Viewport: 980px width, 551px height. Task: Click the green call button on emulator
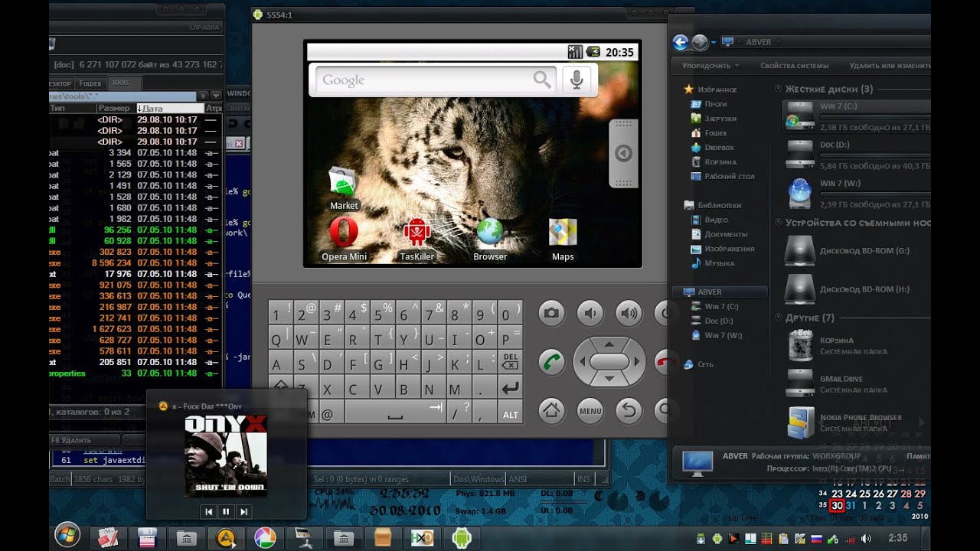pyautogui.click(x=551, y=361)
